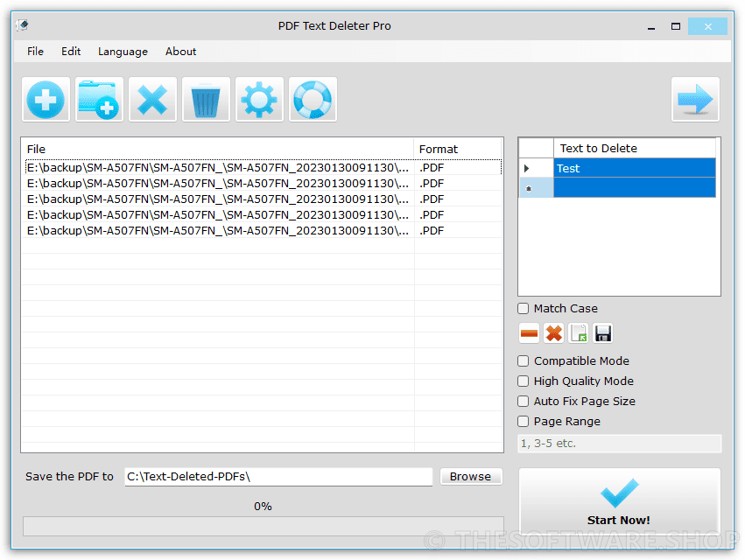This screenshot has height=560, width=745.
Task: Open the Edit menu
Action: click(71, 52)
